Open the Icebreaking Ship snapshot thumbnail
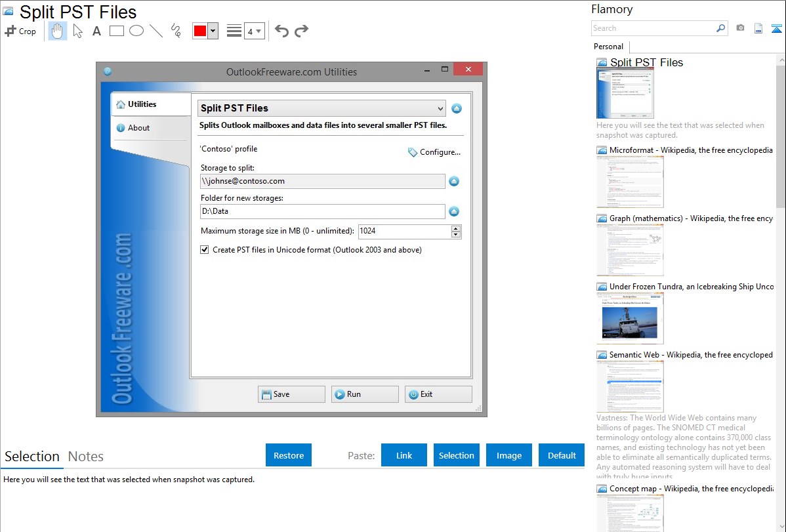Screen dimensions: 786x532 pos(630,318)
